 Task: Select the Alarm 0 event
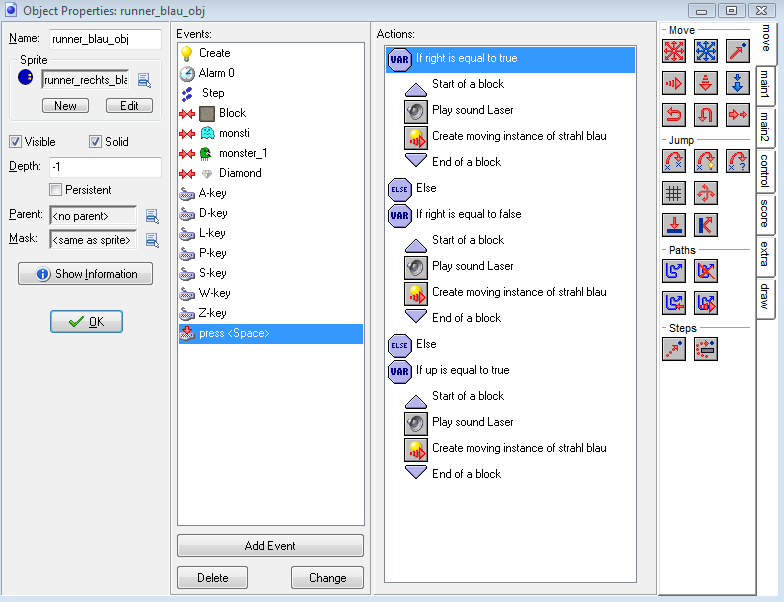click(216, 73)
